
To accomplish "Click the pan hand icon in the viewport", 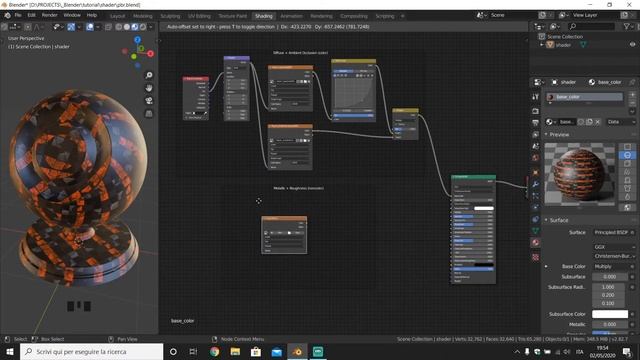I will point(149,88).
